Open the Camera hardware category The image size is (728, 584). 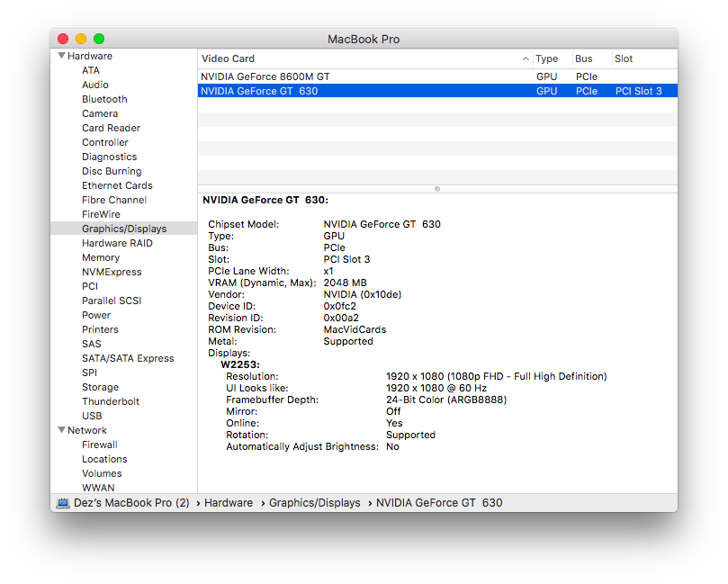tap(100, 113)
